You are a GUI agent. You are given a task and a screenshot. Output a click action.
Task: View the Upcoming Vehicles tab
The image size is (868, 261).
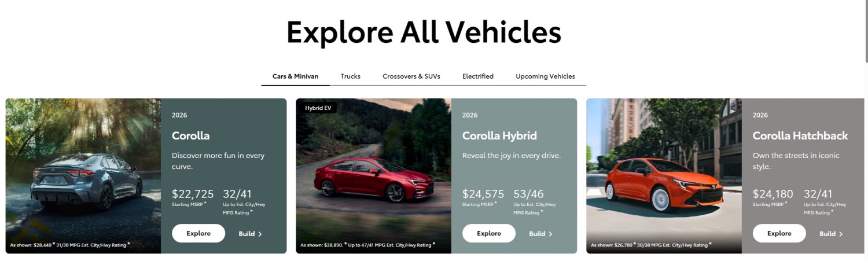545,76
